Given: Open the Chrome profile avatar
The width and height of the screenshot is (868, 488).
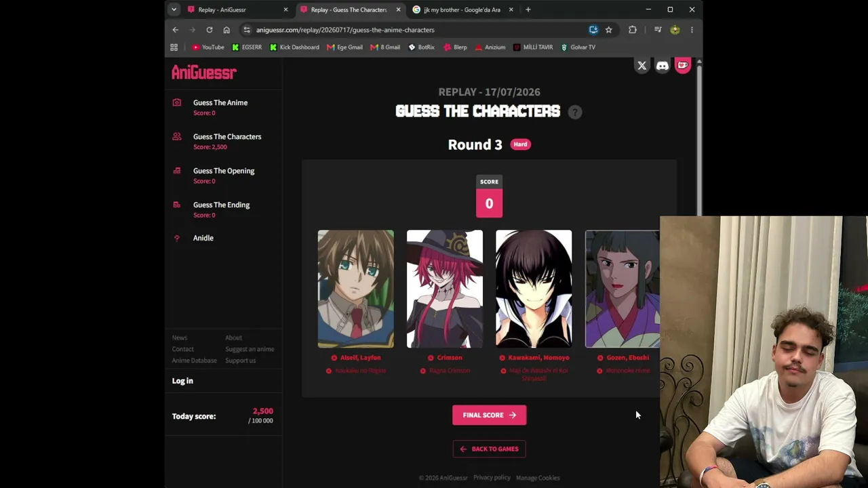Looking at the screenshot, I should coord(675,30).
